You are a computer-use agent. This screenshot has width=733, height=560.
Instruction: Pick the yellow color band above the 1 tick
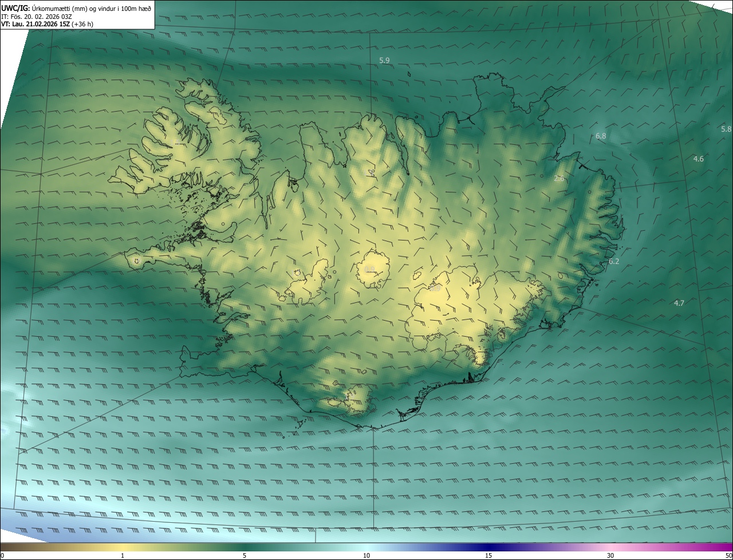[123, 547]
